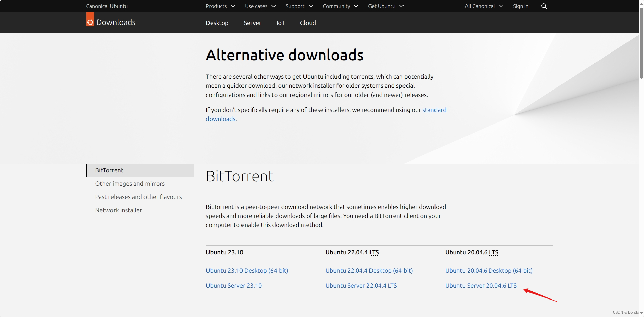Click the Ubuntu 20.04.6 LTS heading
Screen dimensions: 644x317
(472, 252)
